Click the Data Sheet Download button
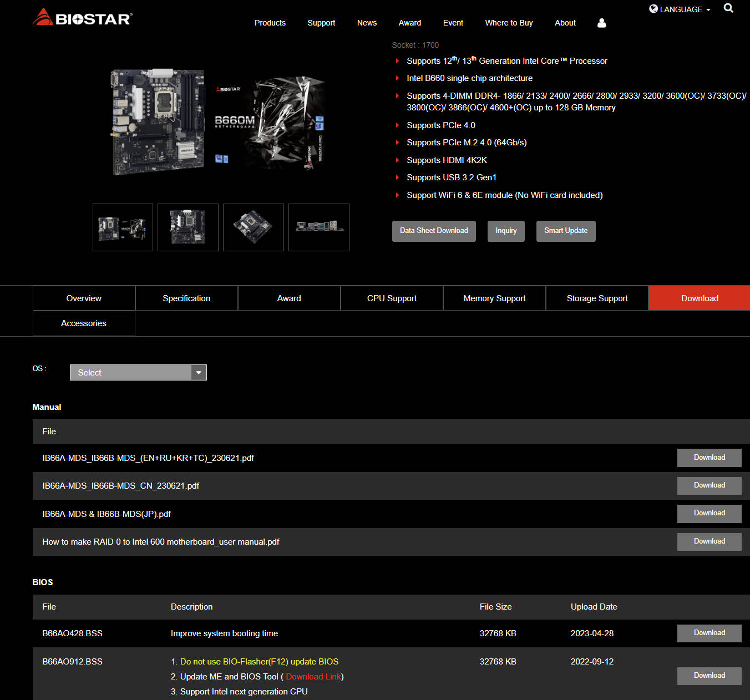Screen dimensions: 750x700 434,231
